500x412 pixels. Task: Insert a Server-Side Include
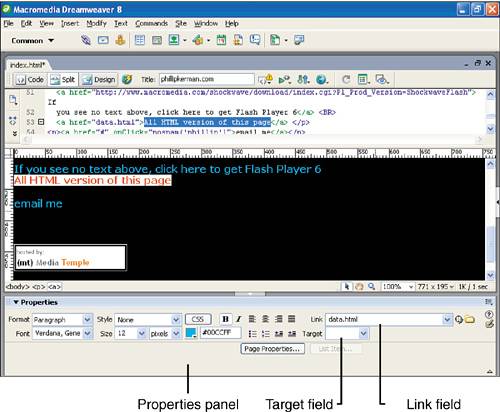(x=238, y=40)
